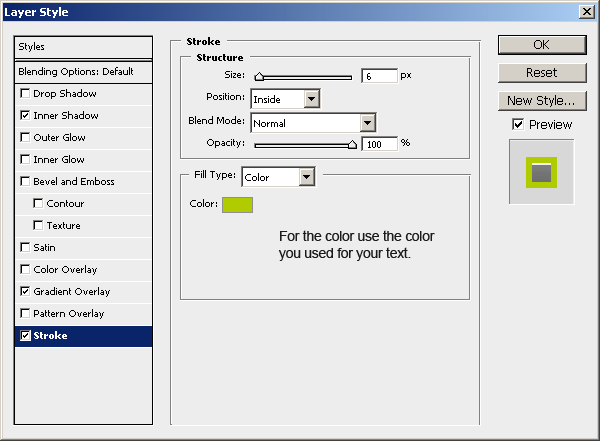
Task: Confirm with the OK button
Action: (542, 45)
